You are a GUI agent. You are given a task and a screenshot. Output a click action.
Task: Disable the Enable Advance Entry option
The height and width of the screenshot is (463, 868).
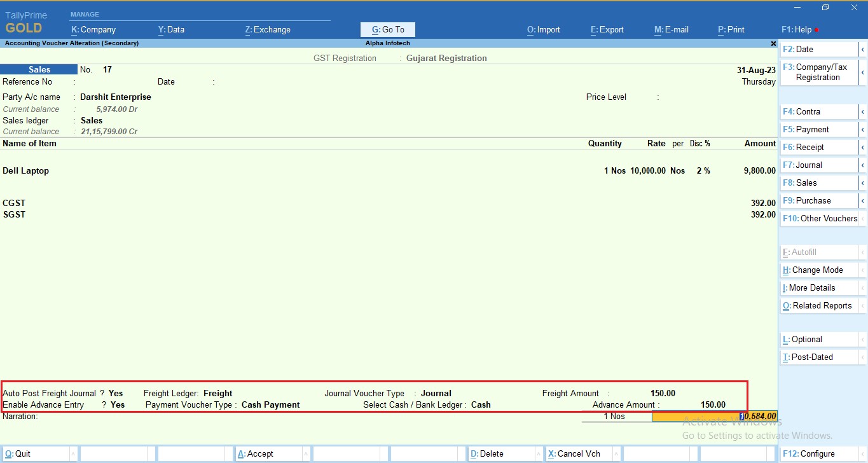(114, 404)
